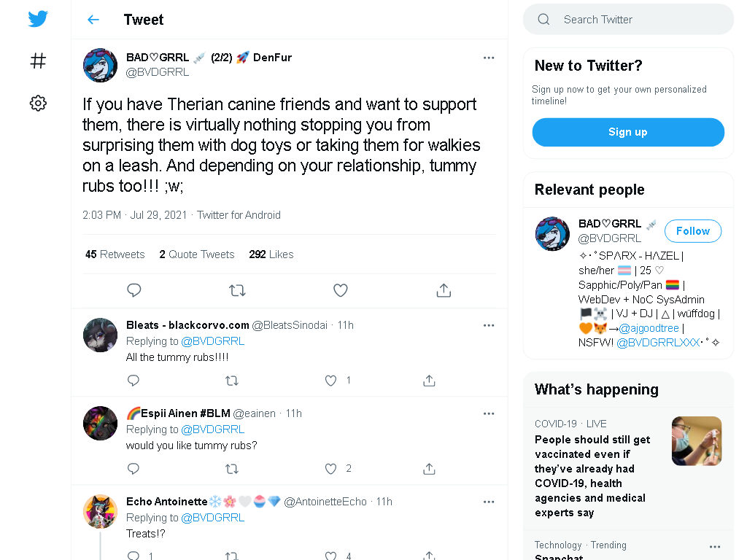
Task: Share the main tweet
Action: tap(444, 290)
